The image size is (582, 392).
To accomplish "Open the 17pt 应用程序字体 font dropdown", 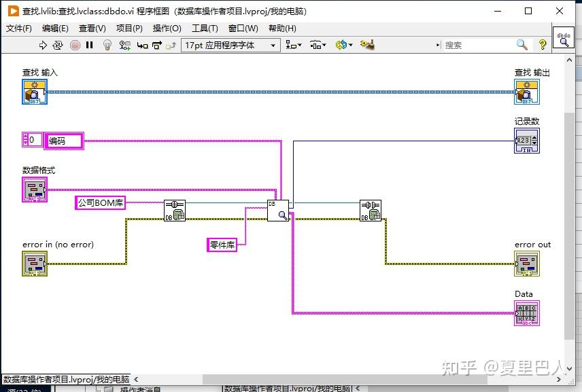I will pyautogui.click(x=231, y=45).
